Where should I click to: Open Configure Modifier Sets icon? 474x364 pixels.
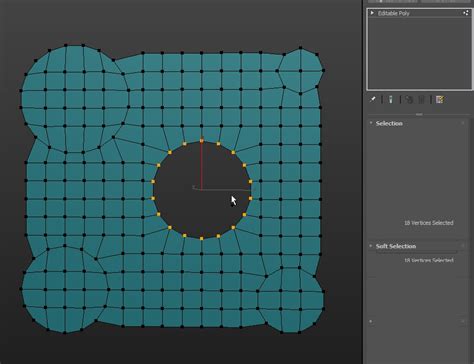[440, 99]
